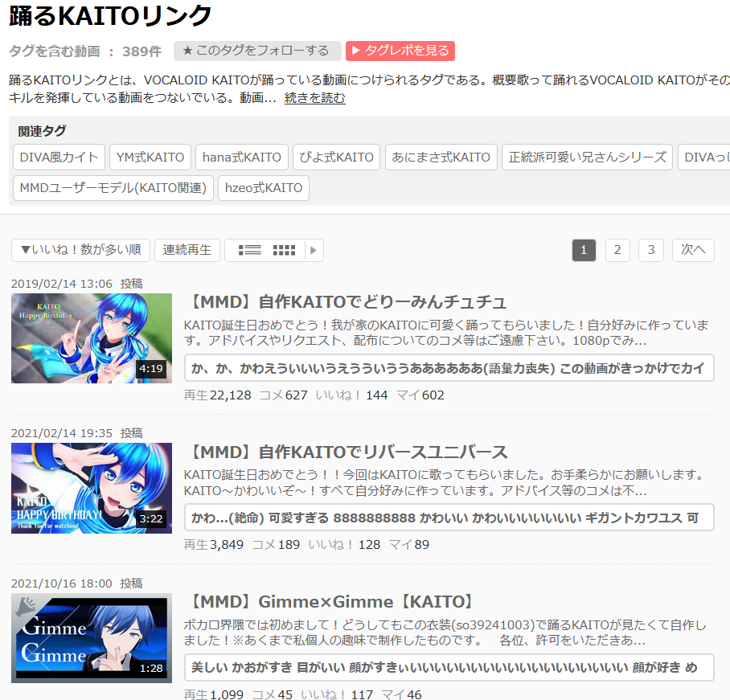Viewport: 730px width, 700px height.
Task: Open thumbnail of リバースユニバース video
Action: tap(92, 488)
